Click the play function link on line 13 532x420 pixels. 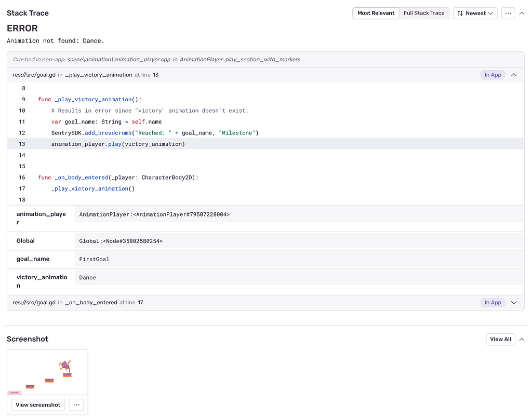click(x=114, y=144)
